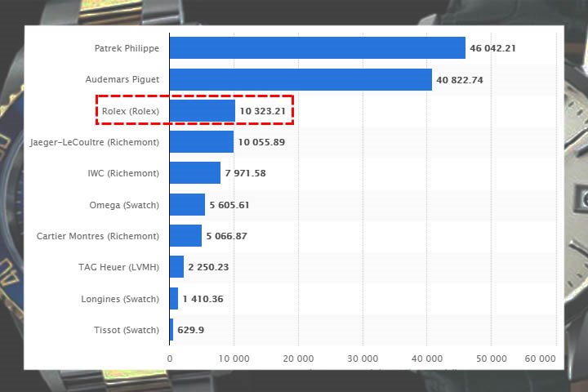
Task: Click the value 5 066.87
Action: pos(226,236)
